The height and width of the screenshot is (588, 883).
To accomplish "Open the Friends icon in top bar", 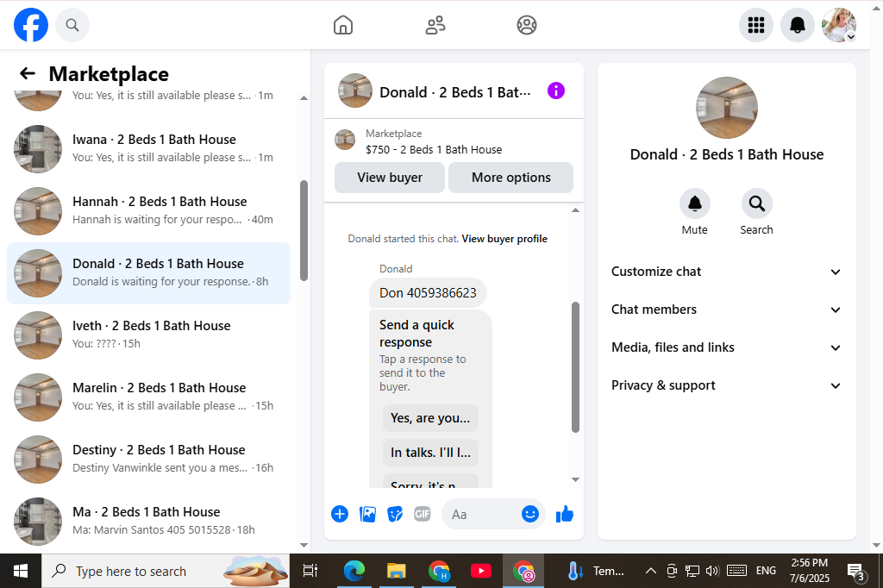I will [x=435, y=25].
